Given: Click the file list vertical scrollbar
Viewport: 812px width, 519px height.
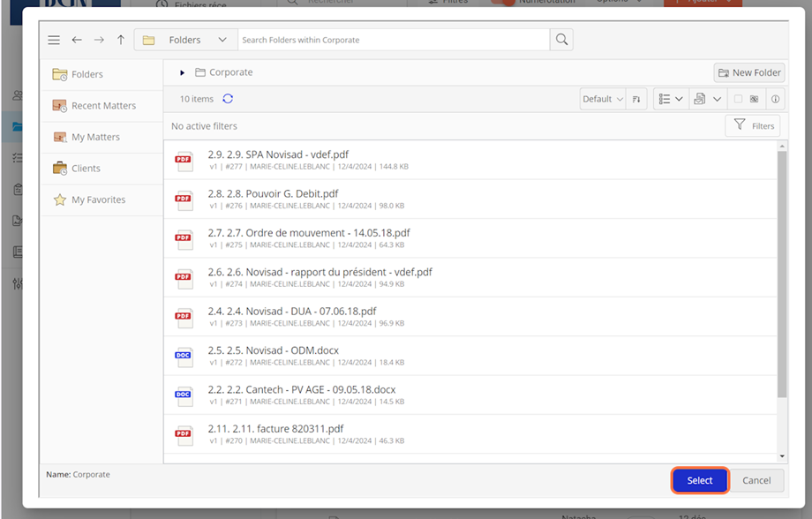Looking at the screenshot, I should (781, 274).
